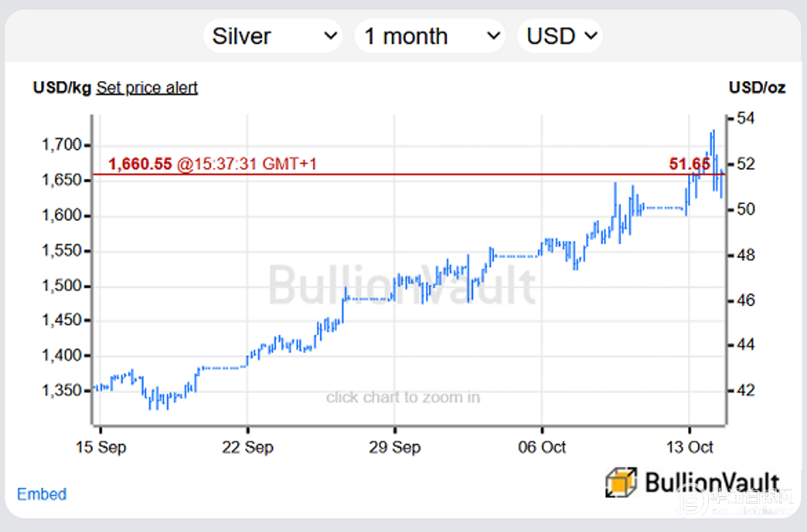Click the USD/oz axis heading
This screenshot has height=532, width=807.
click(757, 88)
